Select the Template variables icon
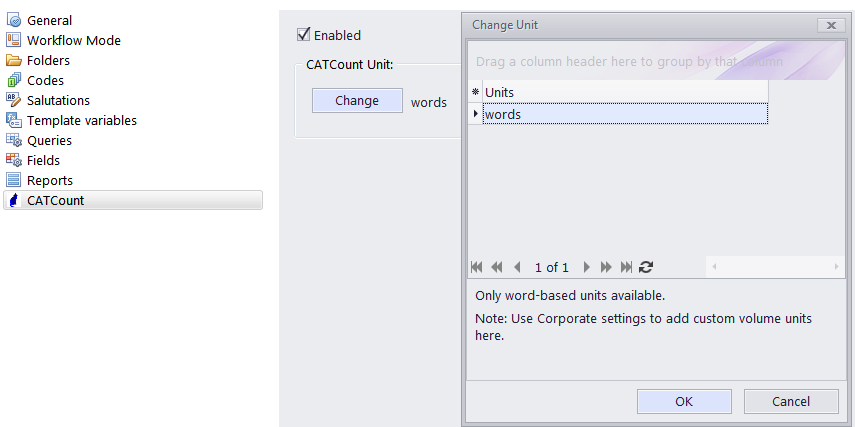Screen dimensions: 855x427 (14, 120)
